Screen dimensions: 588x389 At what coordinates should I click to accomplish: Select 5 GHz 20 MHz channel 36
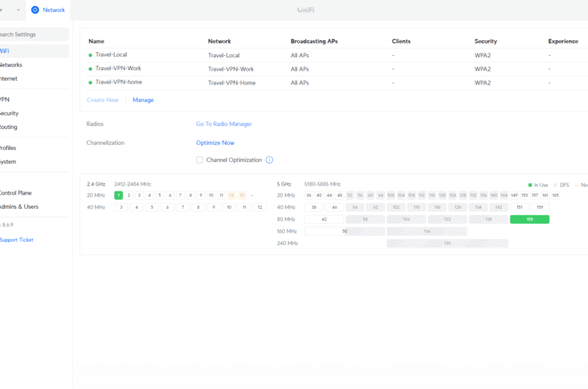tap(308, 195)
